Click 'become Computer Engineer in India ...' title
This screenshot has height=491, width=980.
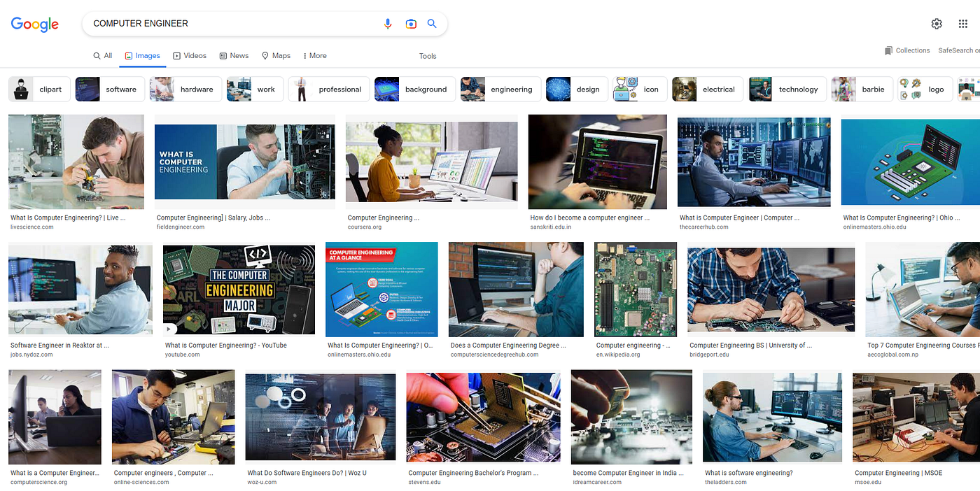click(x=630, y=474)
